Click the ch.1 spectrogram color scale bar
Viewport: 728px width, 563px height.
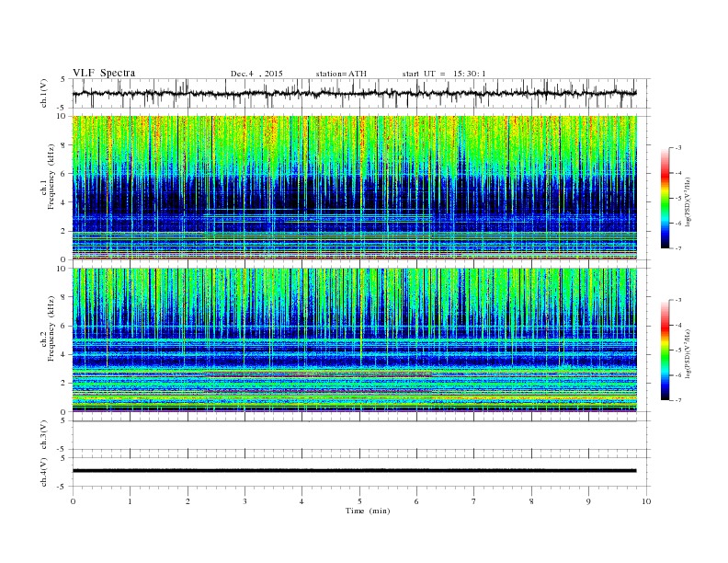[x=665, y=199]
